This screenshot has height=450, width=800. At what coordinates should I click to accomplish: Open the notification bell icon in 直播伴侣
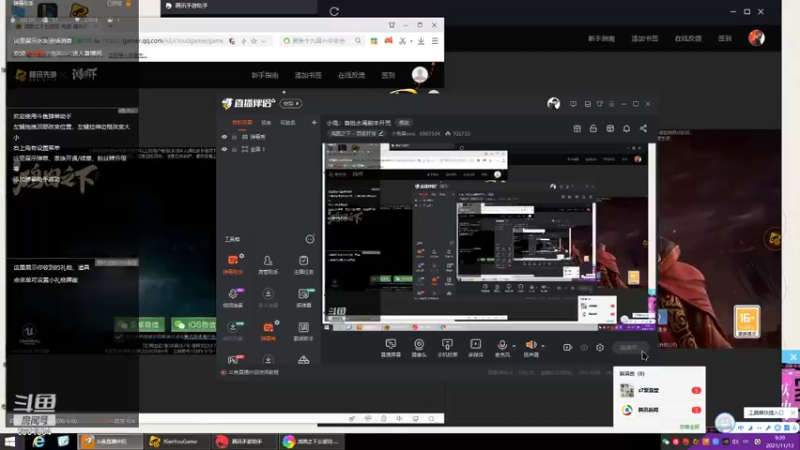627,129
